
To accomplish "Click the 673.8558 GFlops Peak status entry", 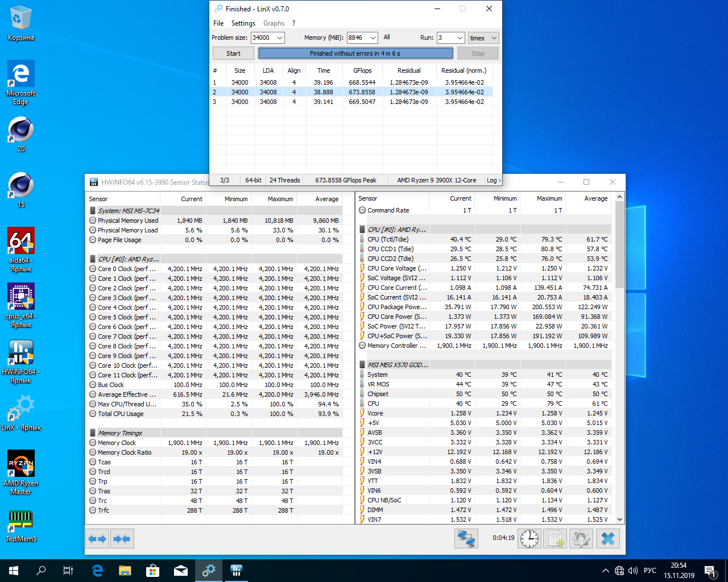I will coord(346,180).
